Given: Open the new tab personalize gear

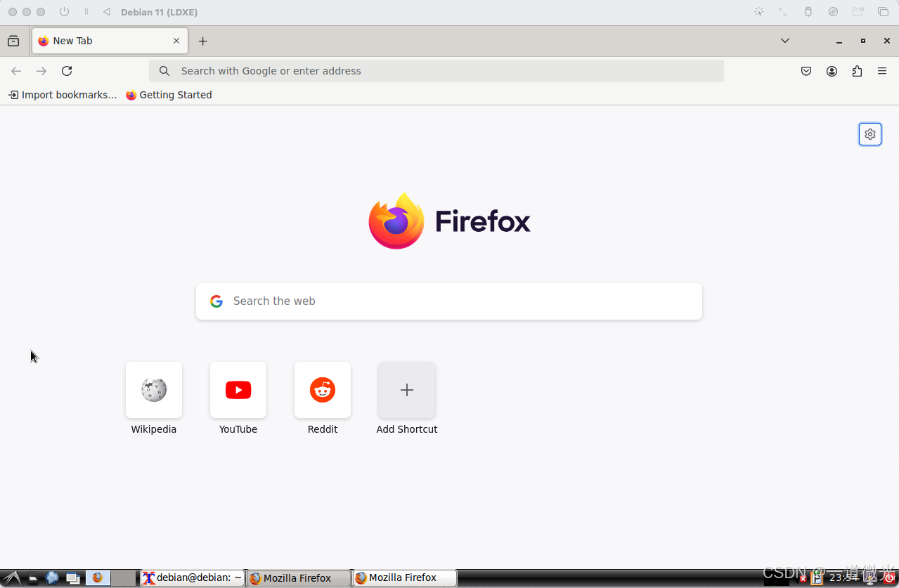Looking at the screenshot, I should click(870, 134).
